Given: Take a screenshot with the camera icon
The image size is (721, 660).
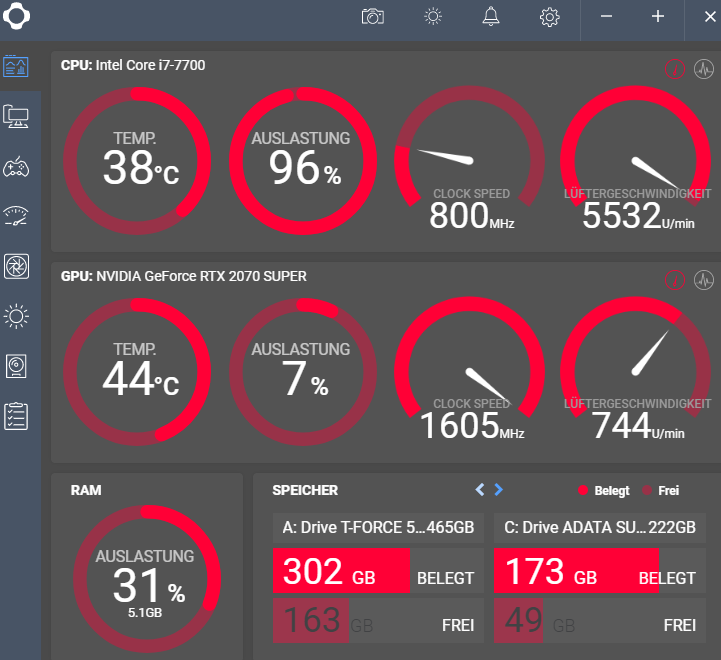Looking at the screenshot, I should click(373, 17).
